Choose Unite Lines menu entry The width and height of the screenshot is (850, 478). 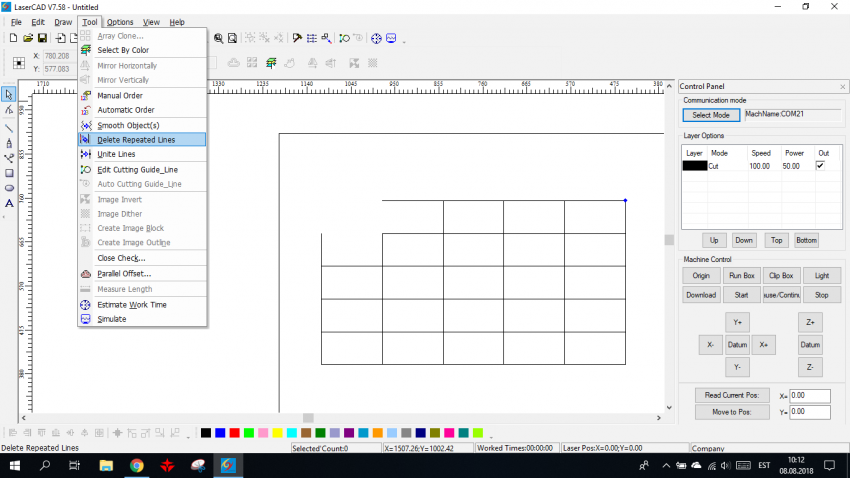coord(142,154)
